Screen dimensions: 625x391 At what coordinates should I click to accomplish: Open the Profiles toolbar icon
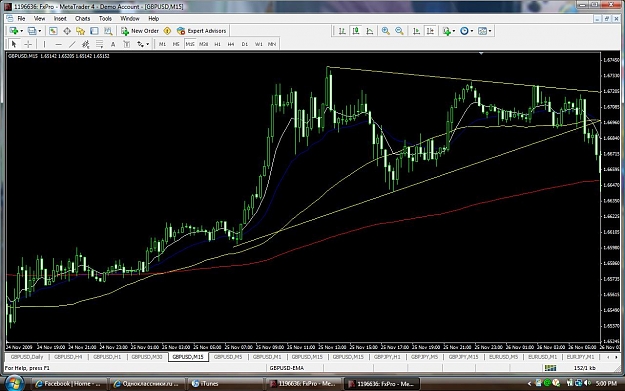32,31
